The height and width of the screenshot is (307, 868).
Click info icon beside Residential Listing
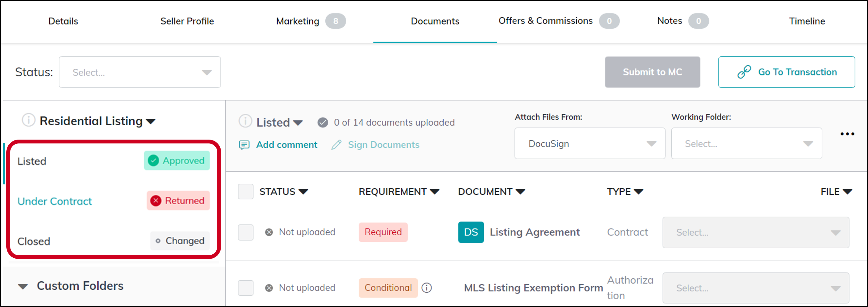[x=28, y=120]
